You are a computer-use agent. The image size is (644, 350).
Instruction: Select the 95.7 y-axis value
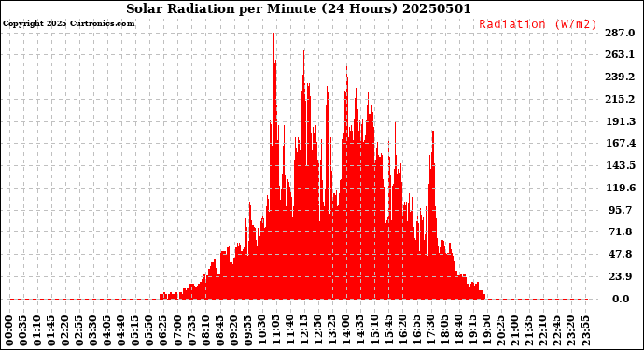point(620,210)
